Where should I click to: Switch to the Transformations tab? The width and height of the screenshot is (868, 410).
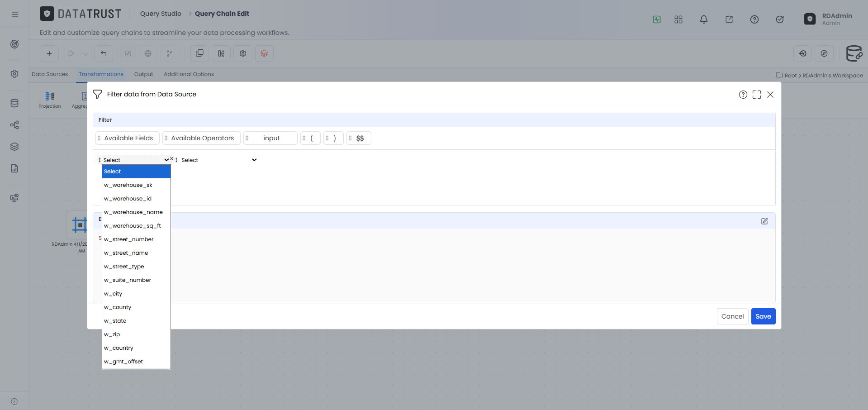pos(101,74)
